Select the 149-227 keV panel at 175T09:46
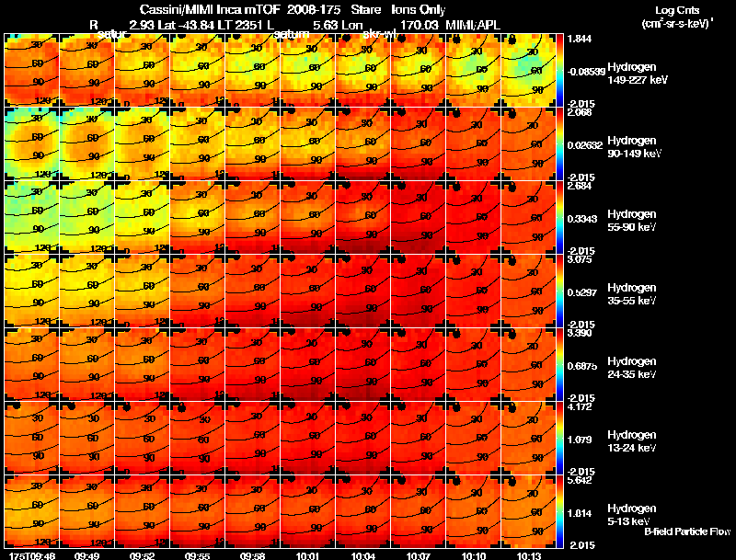 click(x=31, y=71)
